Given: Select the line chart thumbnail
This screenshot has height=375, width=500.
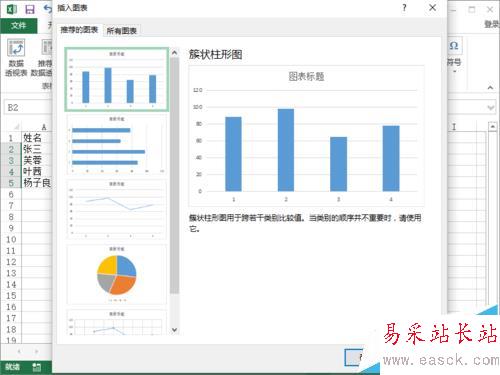Looking at the screenshot, I should (x=117, y=209).
